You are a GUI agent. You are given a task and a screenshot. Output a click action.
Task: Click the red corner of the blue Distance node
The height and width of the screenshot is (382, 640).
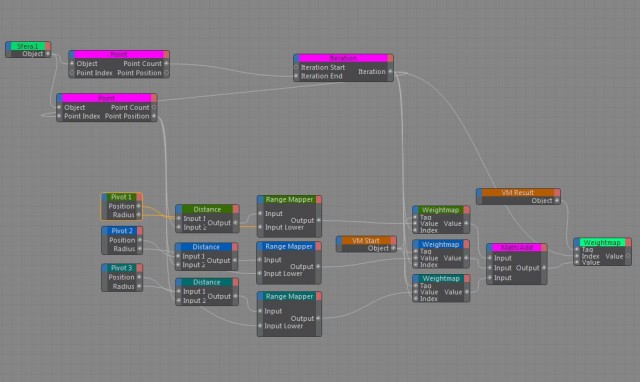tap(235, 247)
